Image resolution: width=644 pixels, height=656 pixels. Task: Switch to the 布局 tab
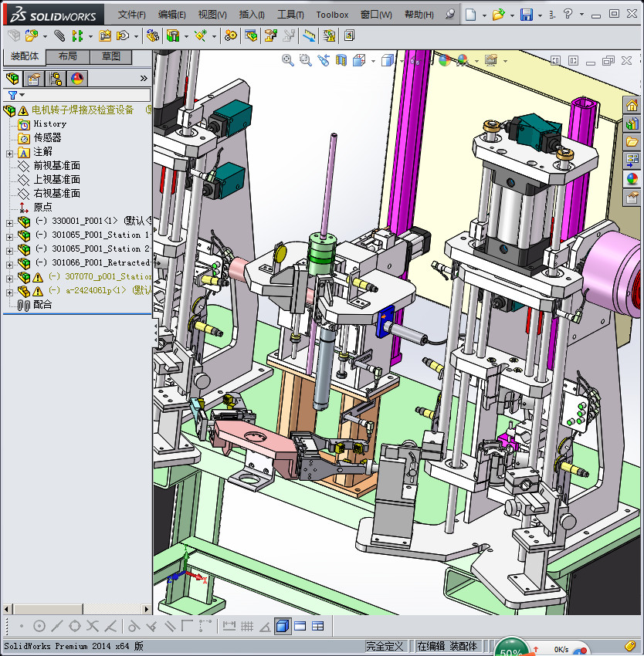coord(68,56)
